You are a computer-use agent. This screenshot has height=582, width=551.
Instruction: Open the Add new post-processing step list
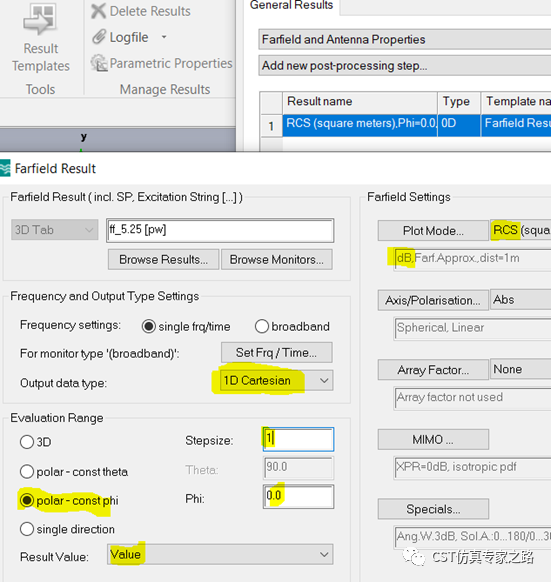[405, 66]
